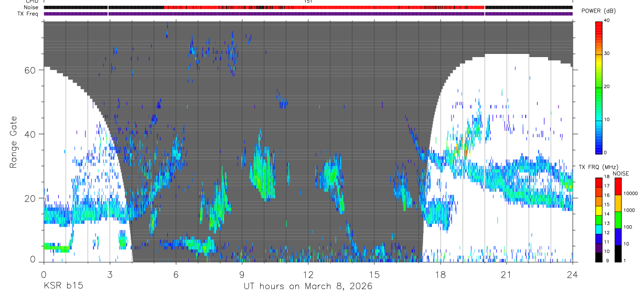Select the 100 tick on NOISE scale
644x297 pixels.
pyautogui.click(x=628, y=227)
